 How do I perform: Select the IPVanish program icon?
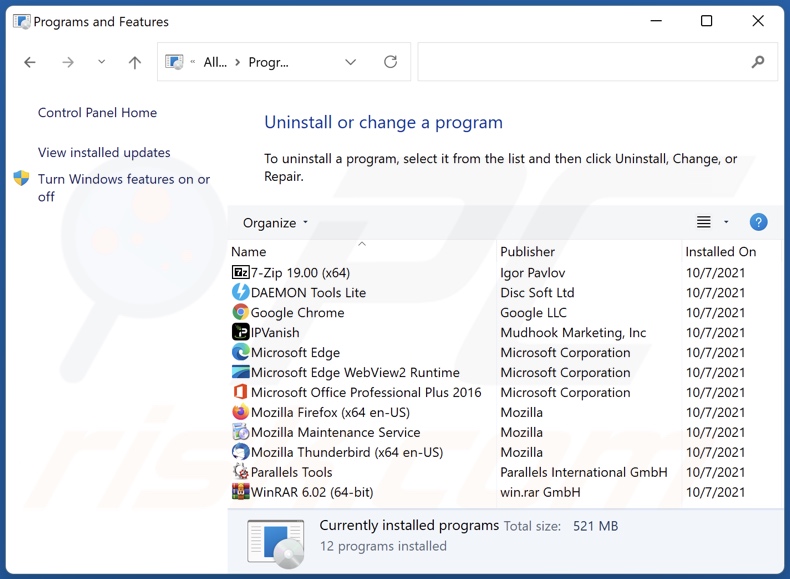(x=240, y=333)
